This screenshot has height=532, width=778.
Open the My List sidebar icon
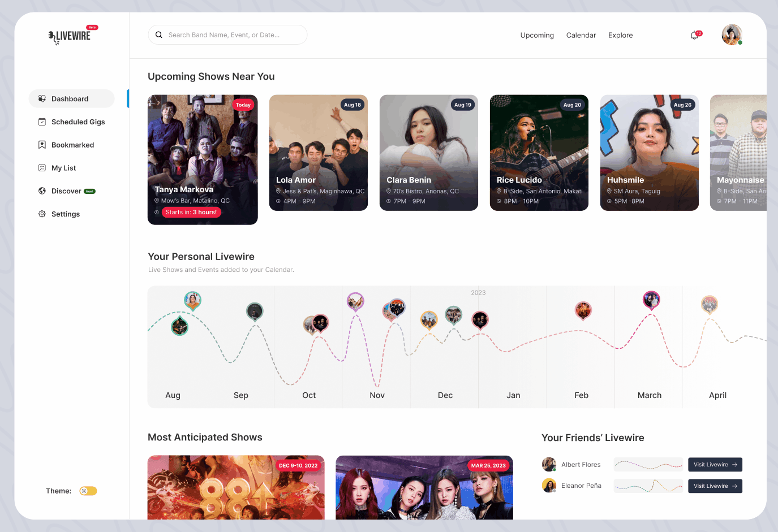(x=42, y=168)
